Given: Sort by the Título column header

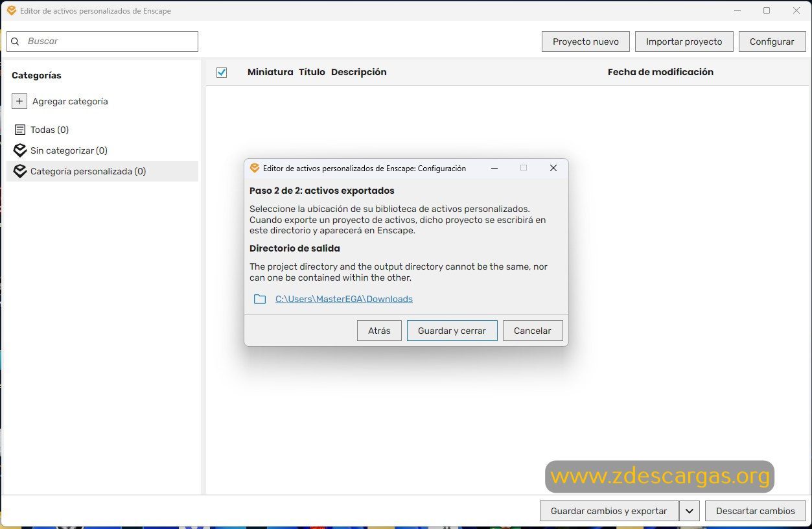Looking at the screenshot, I should pyautogui.click(x=312, y=72).
